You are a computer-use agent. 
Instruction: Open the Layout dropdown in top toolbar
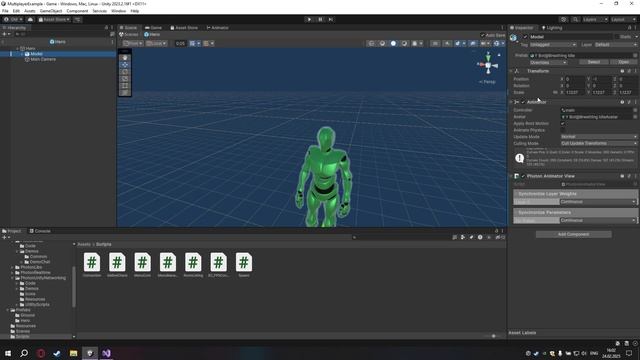coord(623,19)
